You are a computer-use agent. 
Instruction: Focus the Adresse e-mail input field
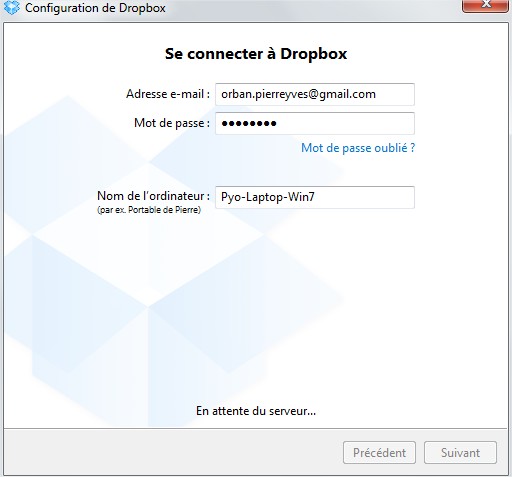(315, 94)
